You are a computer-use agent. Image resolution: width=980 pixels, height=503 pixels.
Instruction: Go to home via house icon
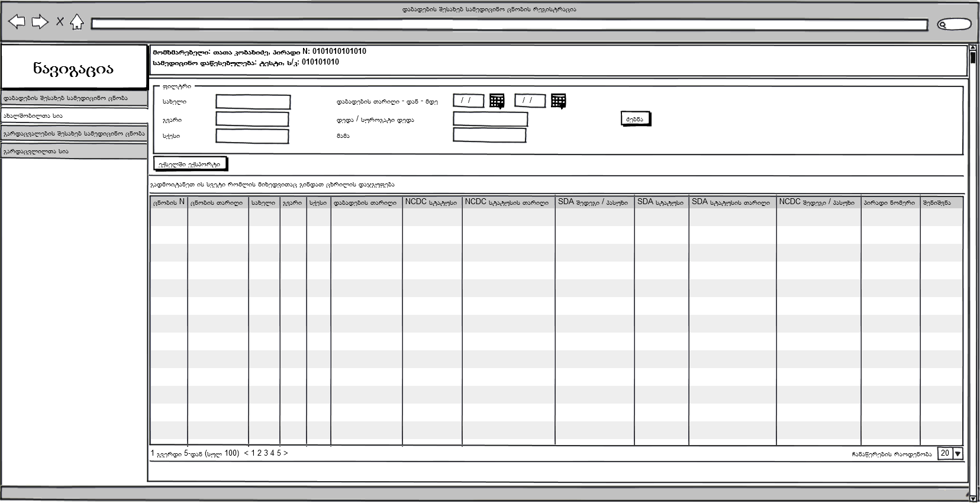(76, 22)
